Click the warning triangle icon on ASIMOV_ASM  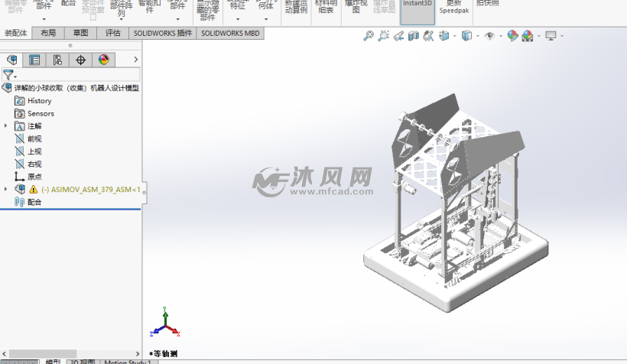point(33,190)
